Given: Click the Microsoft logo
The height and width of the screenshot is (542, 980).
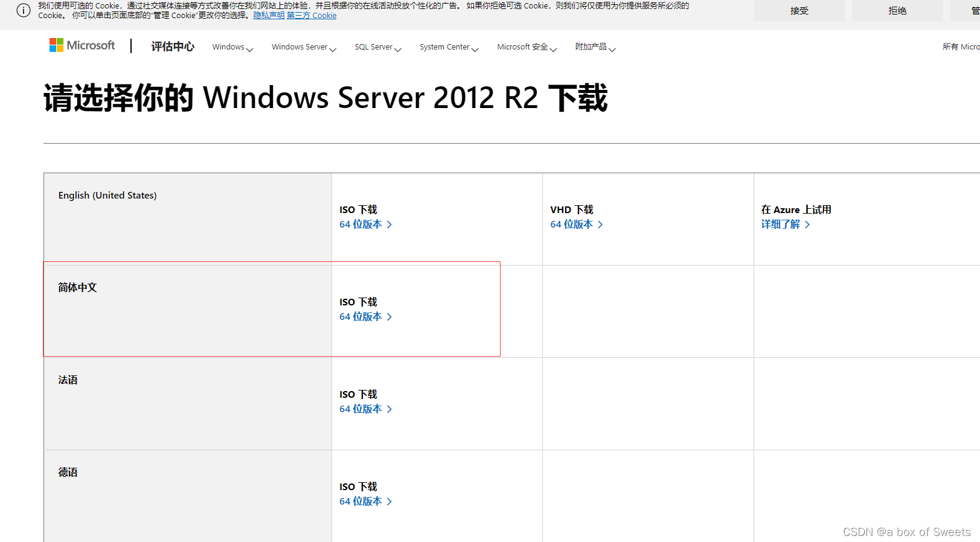Looking at the screenshot, I should [82, 45].
